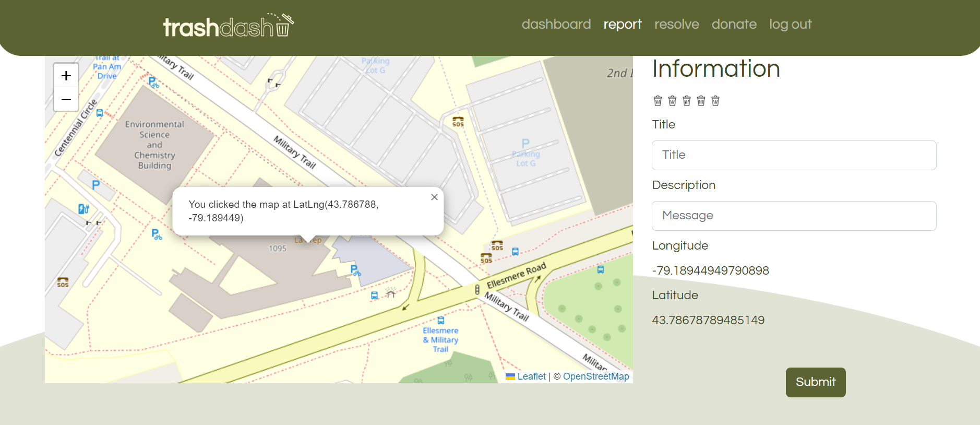Screen dimensions: 980x425
Task: Open the dashboard page
Action: click(x=556, y=25)
